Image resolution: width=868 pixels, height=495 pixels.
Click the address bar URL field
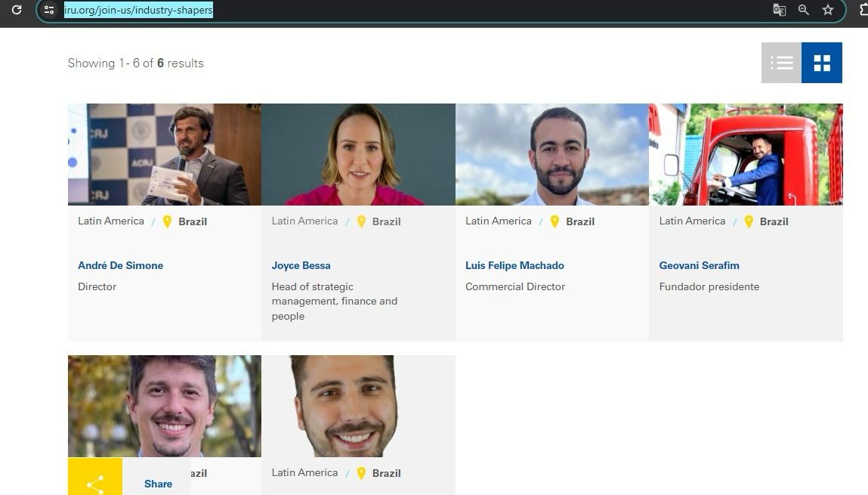point(378,10)
